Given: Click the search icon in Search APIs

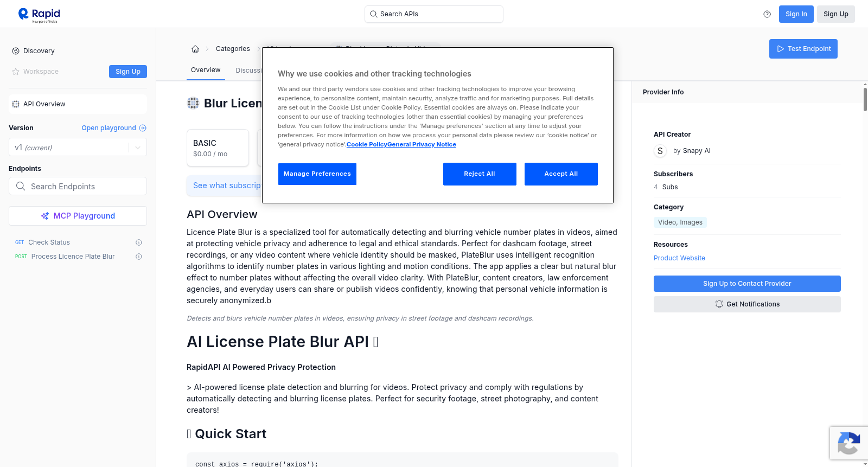Looking at the screenshot, I should (374, 14).
